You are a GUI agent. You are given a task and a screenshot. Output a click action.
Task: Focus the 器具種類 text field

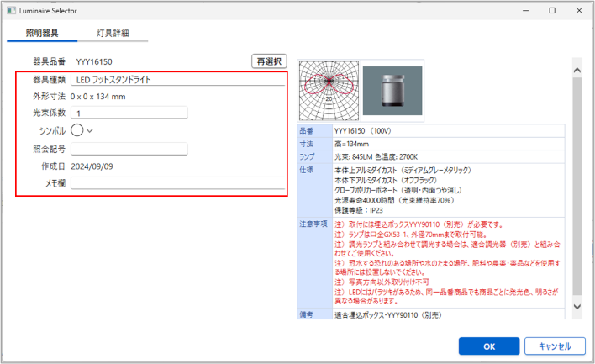point(177,81)
